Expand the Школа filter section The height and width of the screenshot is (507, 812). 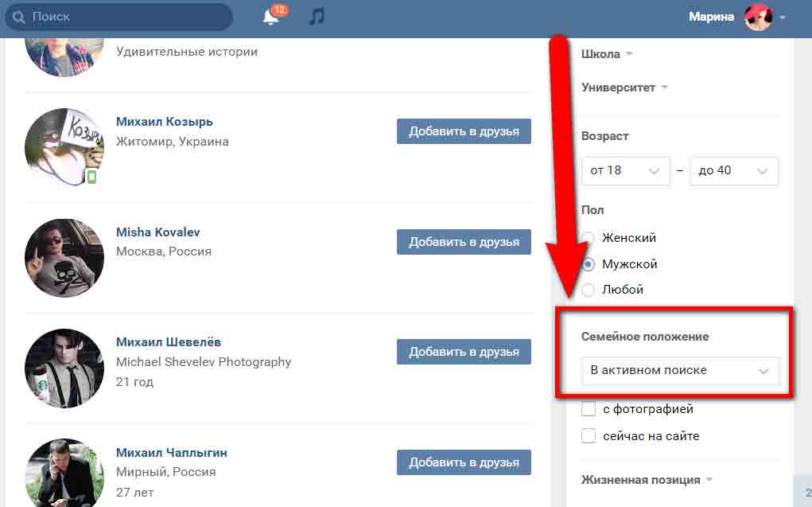tap(606, 54)
